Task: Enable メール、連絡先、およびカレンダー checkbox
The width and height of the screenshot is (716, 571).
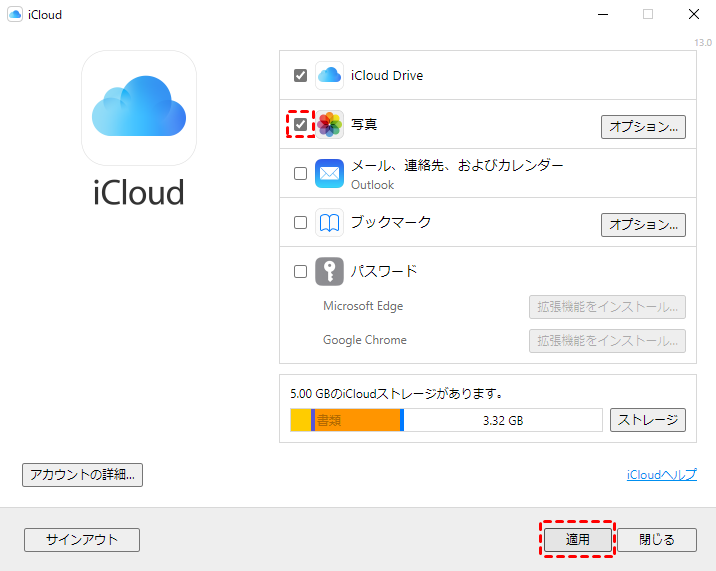Action: click(x=300, y=174)
